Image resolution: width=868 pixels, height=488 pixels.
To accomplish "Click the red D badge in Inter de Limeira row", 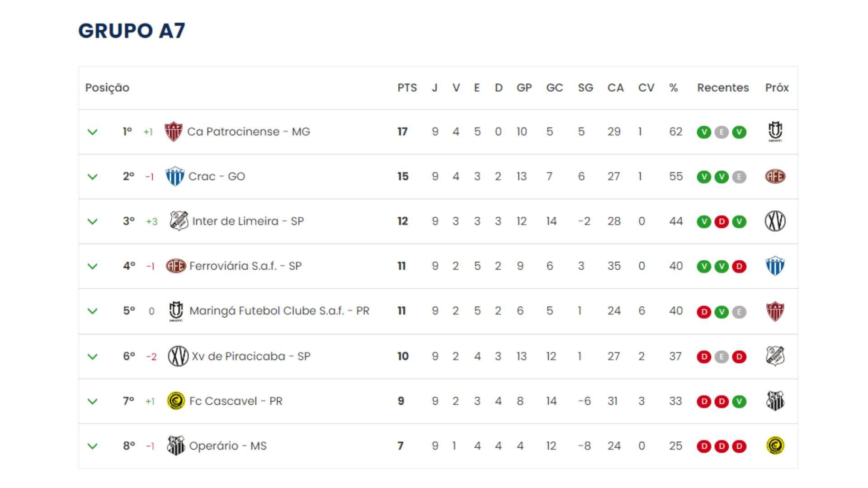I will [x=722, y=221].
